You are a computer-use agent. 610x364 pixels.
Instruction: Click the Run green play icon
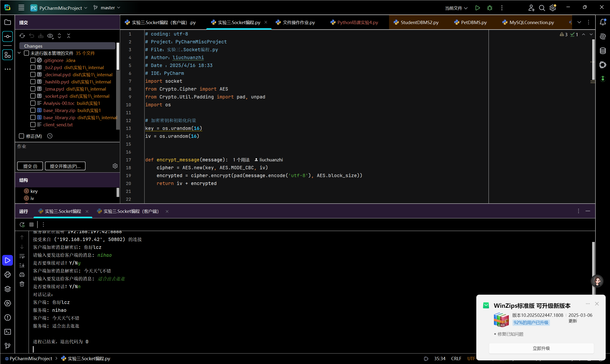pyautogui.click(x=477, y=8)
